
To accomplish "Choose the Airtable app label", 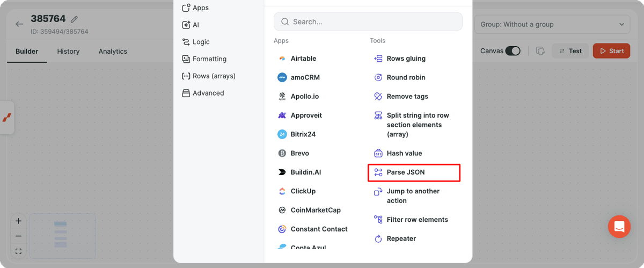I will click(303, 59).
